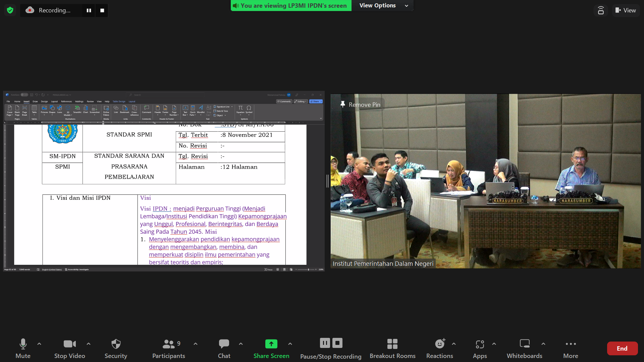The image size is (644, 362).
Task: Click the green encryption shield icon
Action: coord(10,10)
